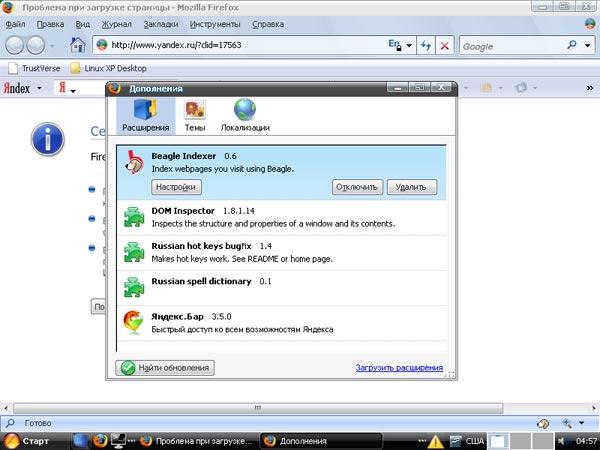Click the volume speaker tray icon
This screenshot has height=450, width=600.
pyautogui.click(x=561, y=442)
